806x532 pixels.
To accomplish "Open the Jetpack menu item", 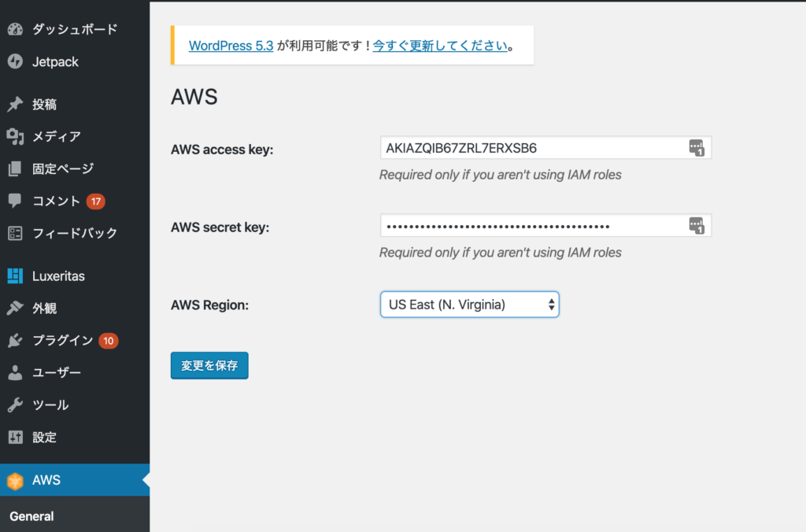I will (x=75, y=61).
